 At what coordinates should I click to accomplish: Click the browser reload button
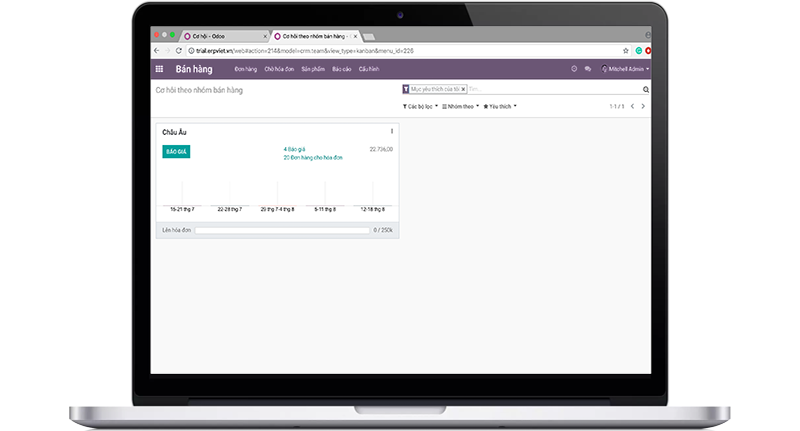point(178,50)
